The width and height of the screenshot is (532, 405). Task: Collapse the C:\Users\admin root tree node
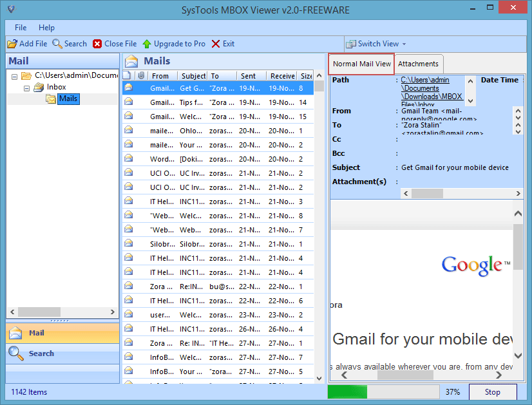14,77
